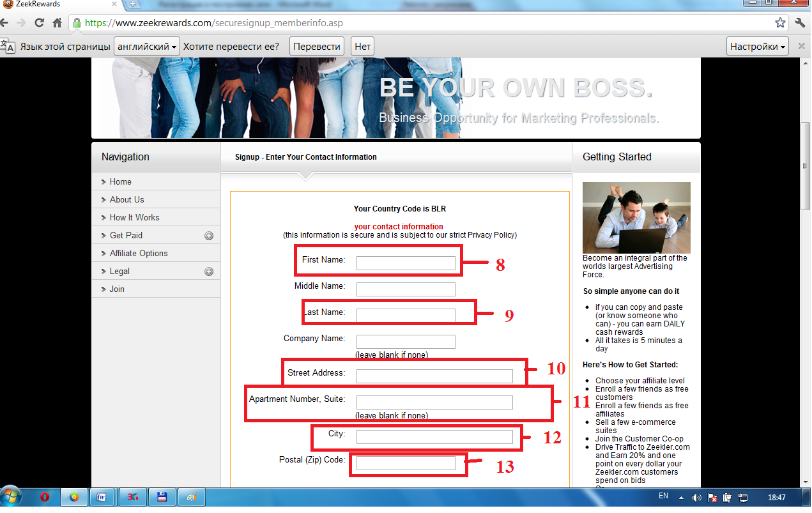Click the Street Address input field
This screenshot has width=812, height=513.
pos(434,376)
